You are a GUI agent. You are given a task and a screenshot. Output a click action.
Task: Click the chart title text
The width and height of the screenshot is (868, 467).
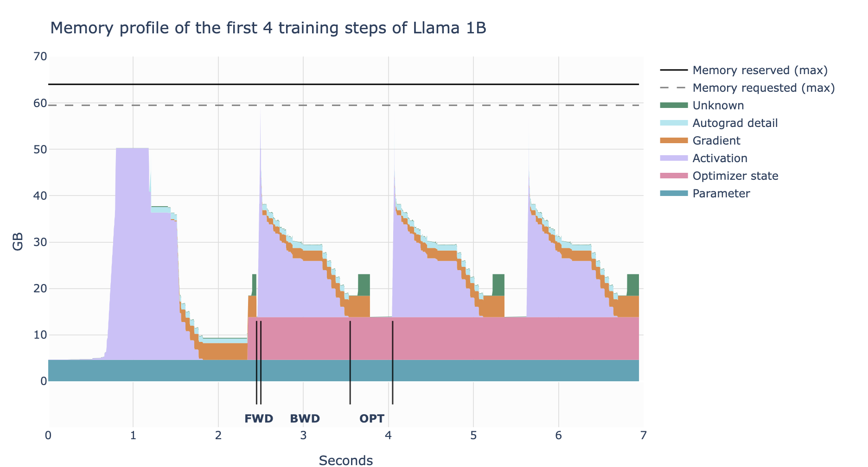click(268, 28)
